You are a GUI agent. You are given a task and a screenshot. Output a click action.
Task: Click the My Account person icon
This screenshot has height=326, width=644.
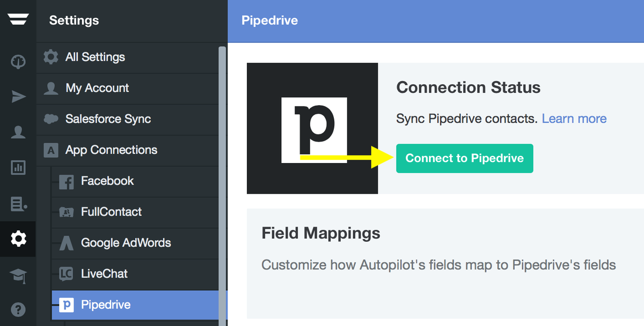coord(51,88)
